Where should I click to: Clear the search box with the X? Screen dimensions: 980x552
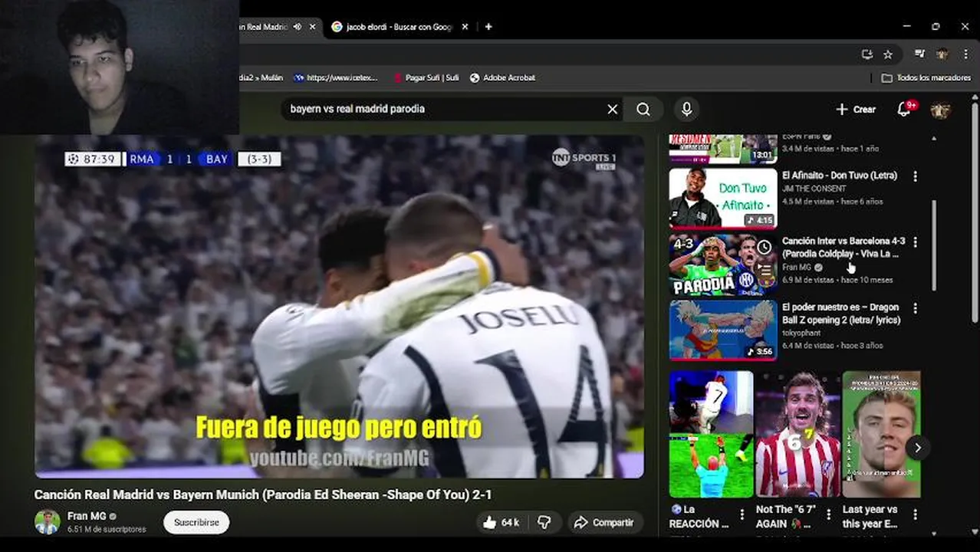click(x=612, y=109)
